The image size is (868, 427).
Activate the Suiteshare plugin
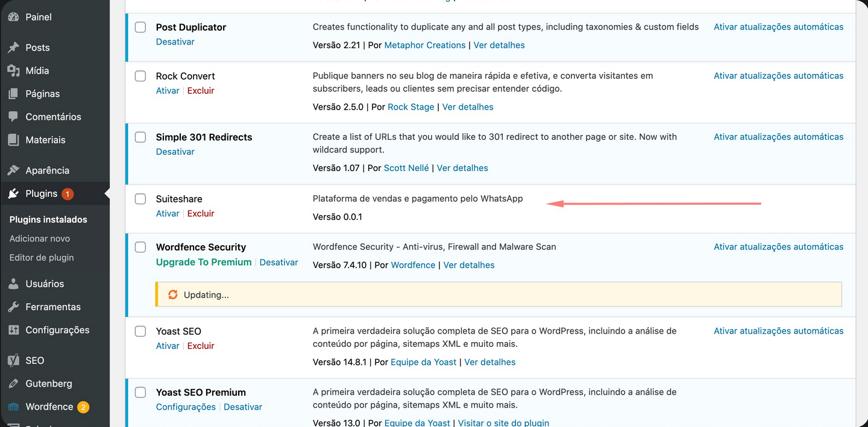168,213
